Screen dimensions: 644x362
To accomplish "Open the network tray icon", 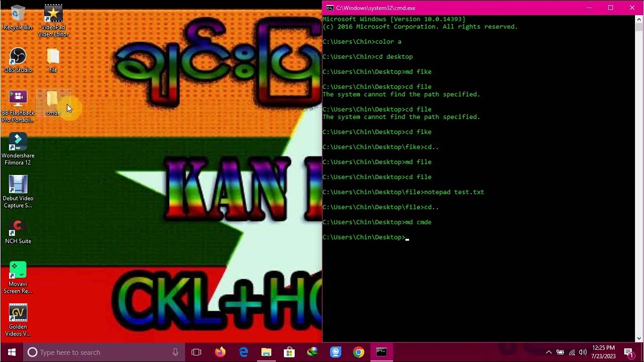I will 572,352.
